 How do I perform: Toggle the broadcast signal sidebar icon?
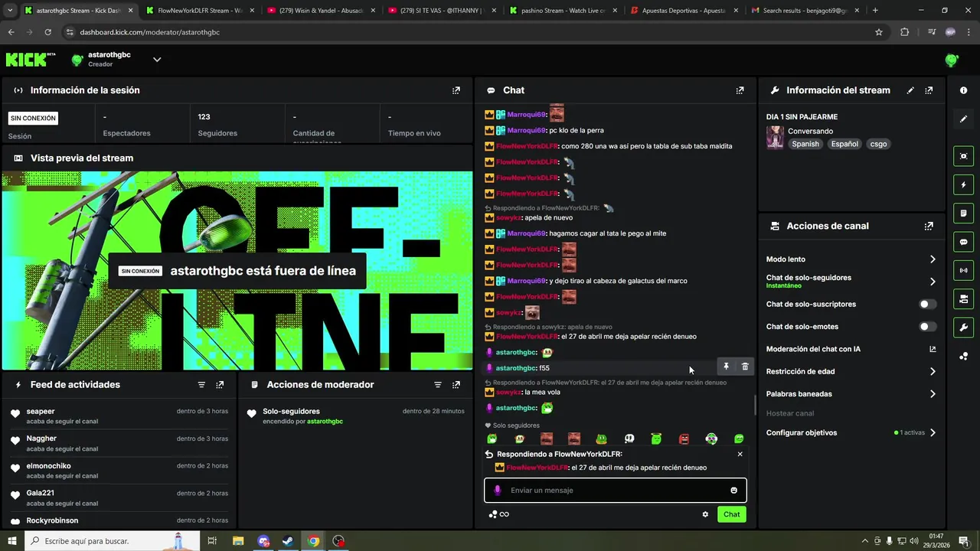(963, 270)
